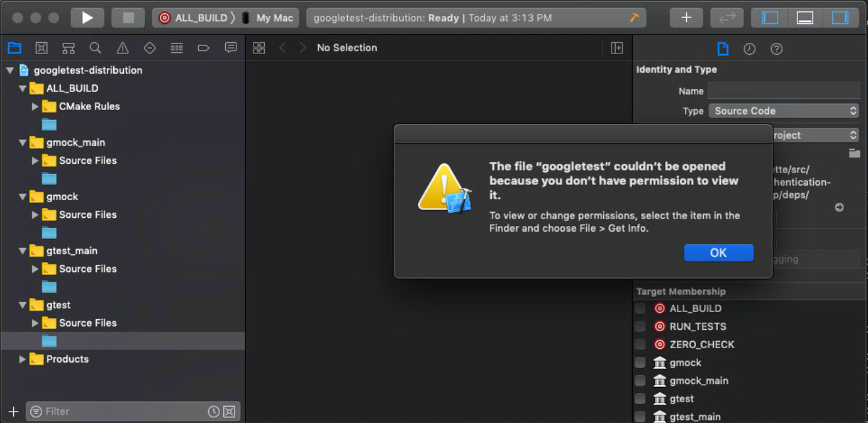Screen dimensions: 868x423
Task: Check ZERO_CHECK target membership
Action: pyautogui.click(x=640, y=344)
